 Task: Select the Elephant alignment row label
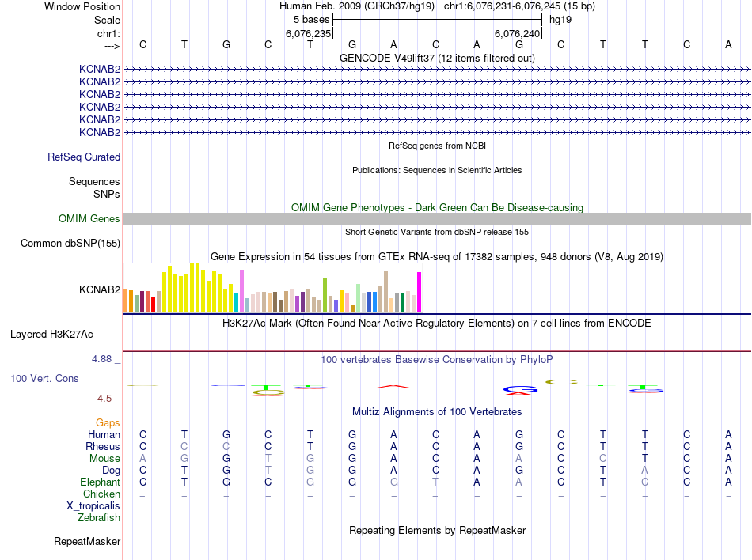coord(101,482)
